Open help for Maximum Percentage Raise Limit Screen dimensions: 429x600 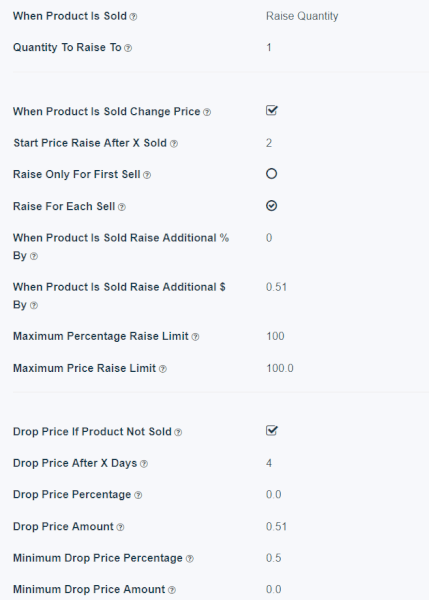click(195, 337)
